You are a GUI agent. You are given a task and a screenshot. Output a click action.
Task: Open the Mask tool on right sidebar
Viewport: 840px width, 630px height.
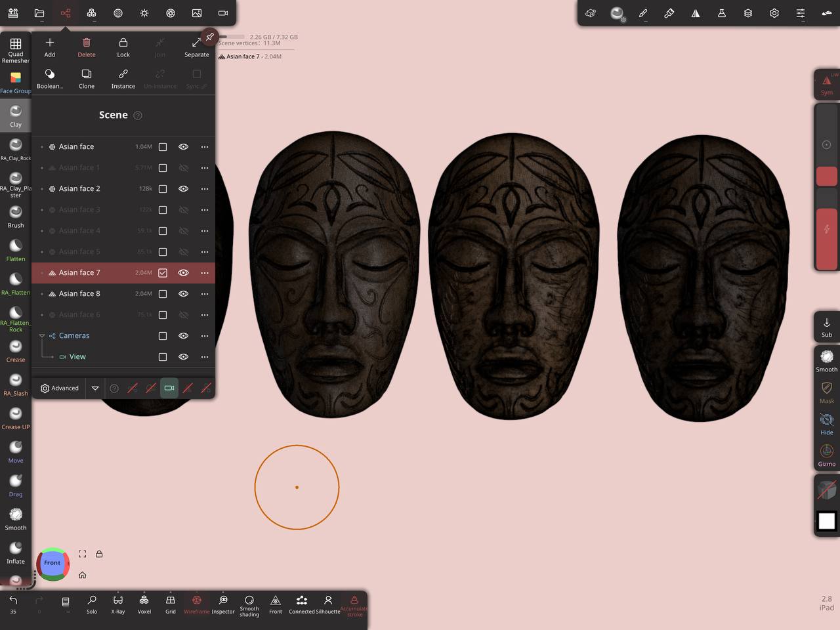tap(827, 392)
